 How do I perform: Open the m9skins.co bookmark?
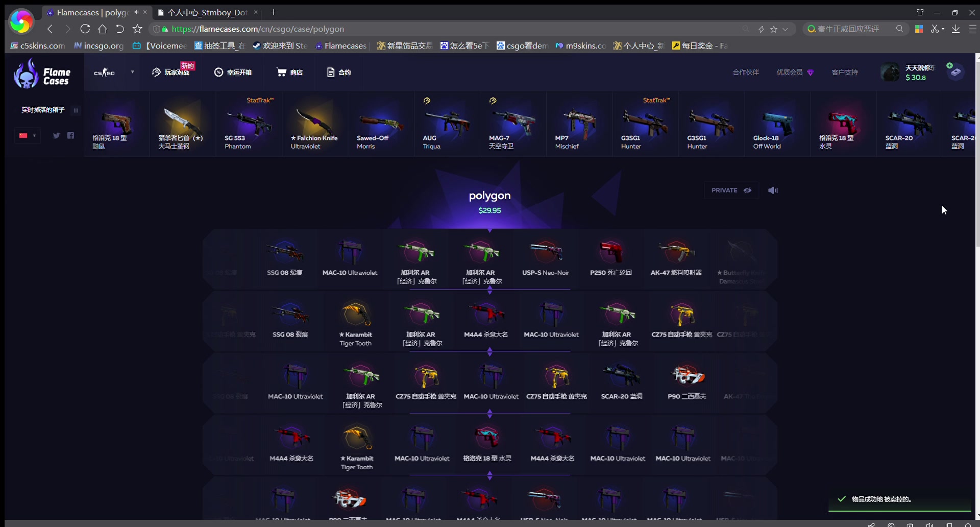[581, 46]
